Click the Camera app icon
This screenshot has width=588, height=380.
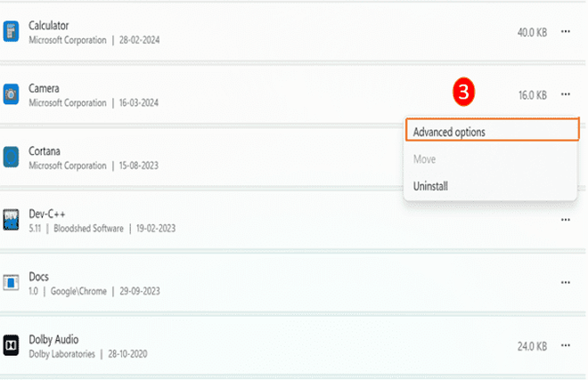pos(11,94)
